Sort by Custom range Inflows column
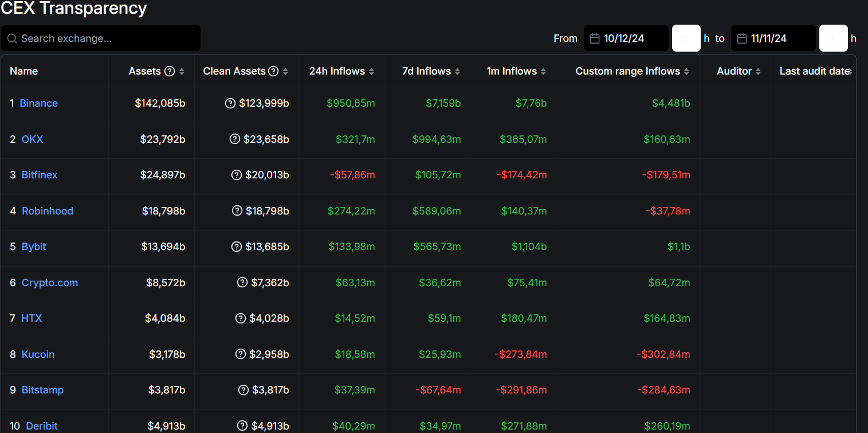 coord(686,72)
